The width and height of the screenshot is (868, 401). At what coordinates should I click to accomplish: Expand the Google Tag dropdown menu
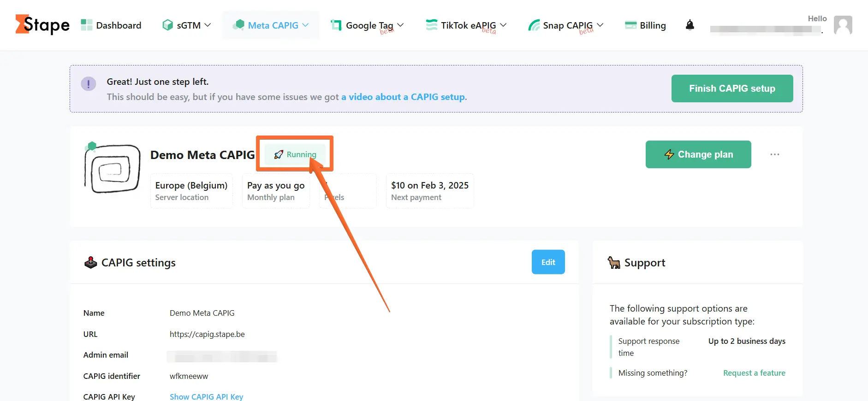(367, 25)
